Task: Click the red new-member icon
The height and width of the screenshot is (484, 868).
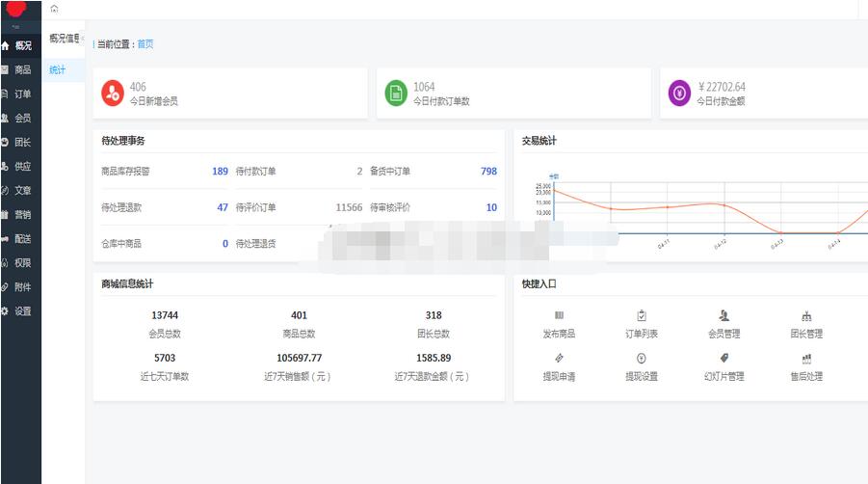Action: 113,93
